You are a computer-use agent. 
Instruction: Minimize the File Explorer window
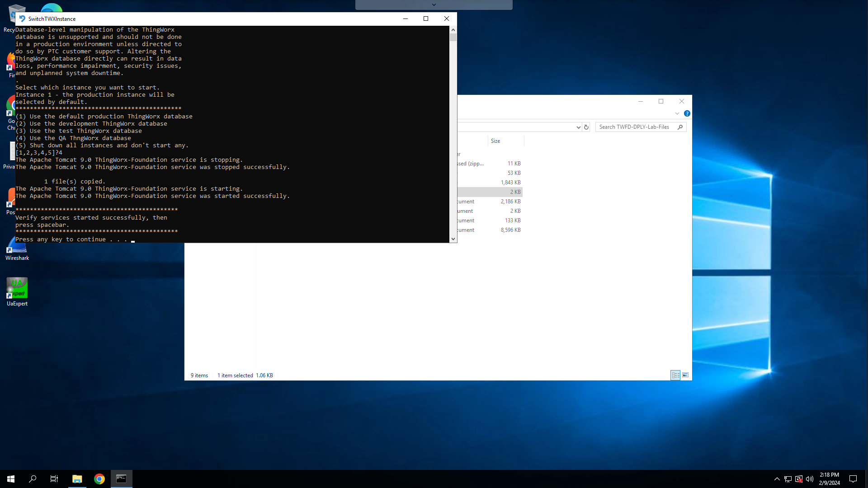click(x=640, y=101)
